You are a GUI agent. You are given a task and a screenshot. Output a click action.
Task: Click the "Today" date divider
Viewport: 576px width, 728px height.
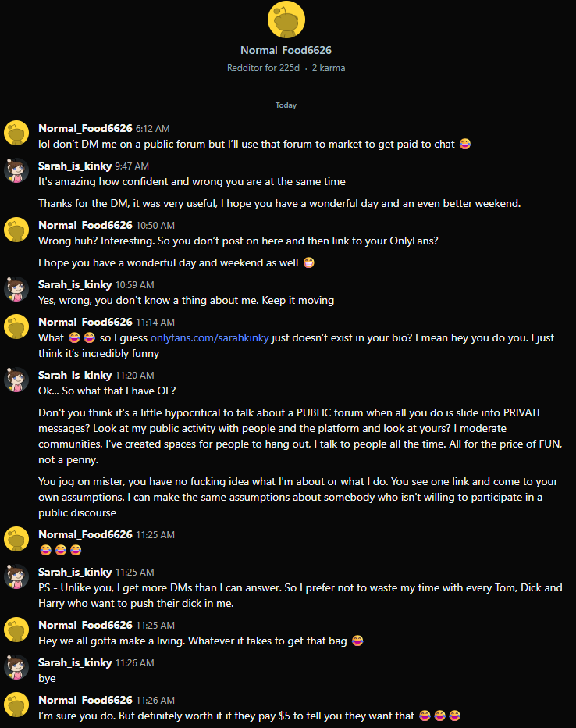point(286,105)
